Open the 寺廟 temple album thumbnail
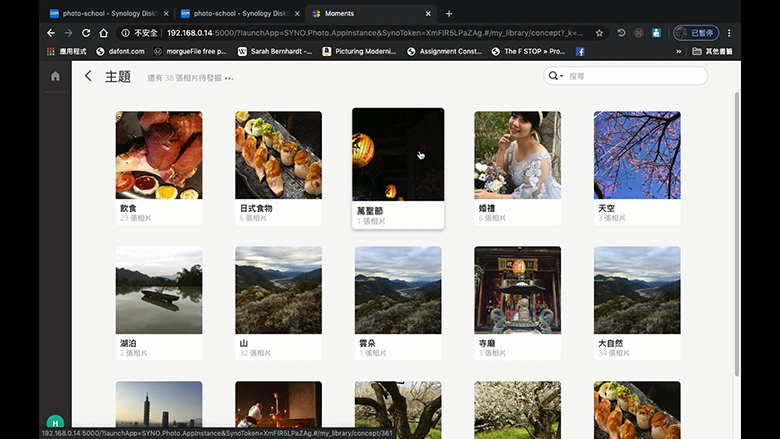 517,290
